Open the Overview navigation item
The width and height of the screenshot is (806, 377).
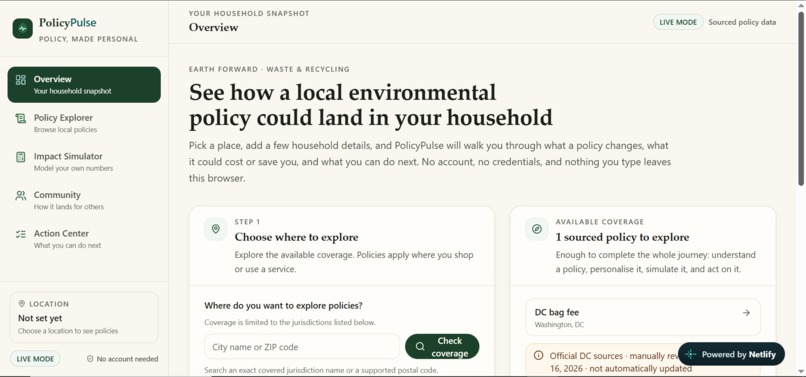(x=84, y=84)
